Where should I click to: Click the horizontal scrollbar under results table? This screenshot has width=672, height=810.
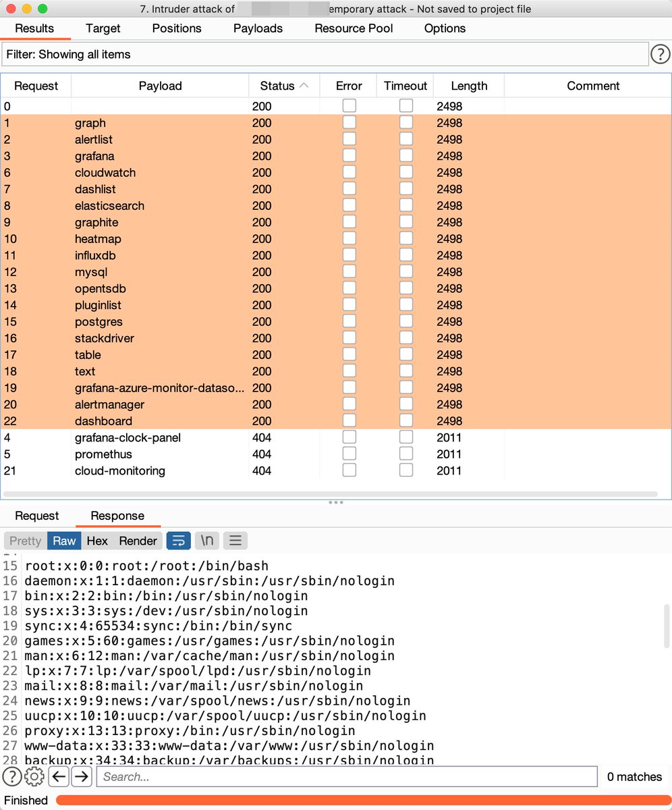click(x=331, y=494)
